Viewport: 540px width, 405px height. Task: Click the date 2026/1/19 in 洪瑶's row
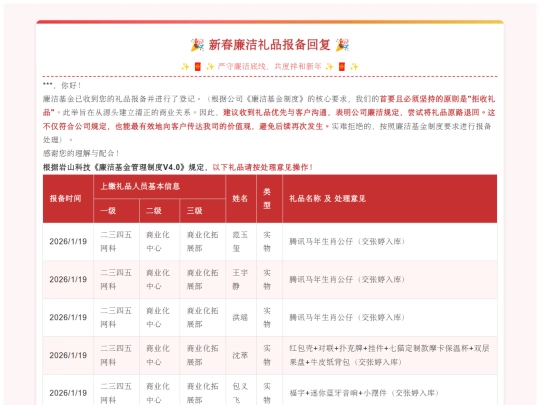pos(68,317)
